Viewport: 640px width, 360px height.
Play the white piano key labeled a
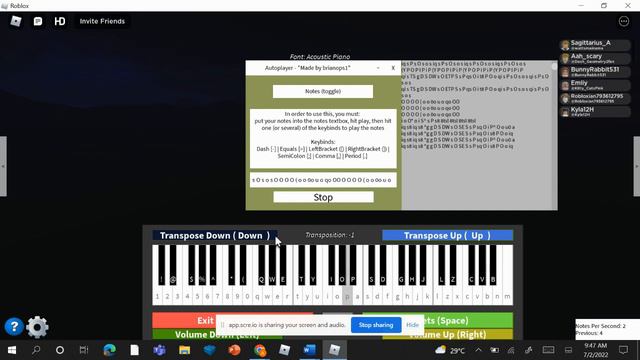tap(358, 296)
